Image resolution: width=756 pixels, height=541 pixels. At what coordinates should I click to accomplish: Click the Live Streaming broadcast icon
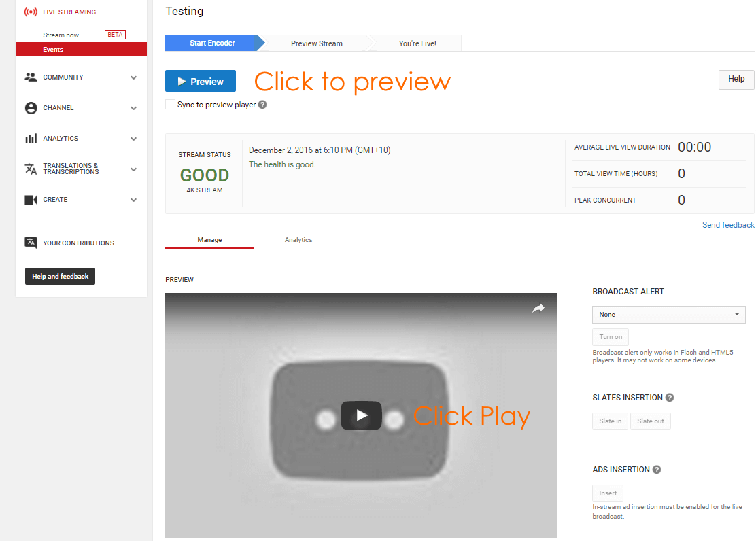pyautogui.click(x=31, y=12)
